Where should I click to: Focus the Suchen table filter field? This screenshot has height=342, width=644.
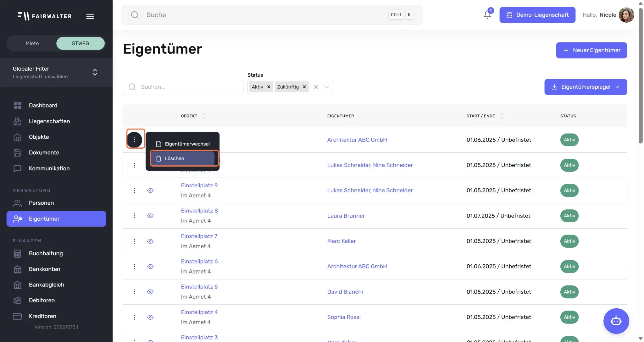pos(183,87)
